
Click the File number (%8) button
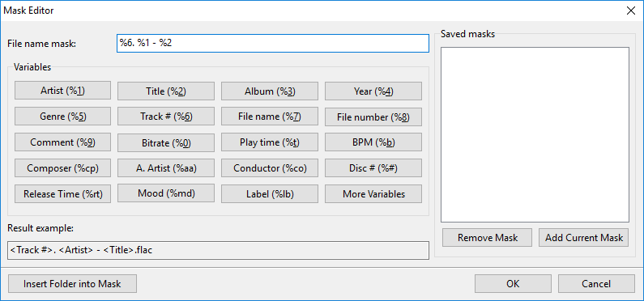[373, 117]
